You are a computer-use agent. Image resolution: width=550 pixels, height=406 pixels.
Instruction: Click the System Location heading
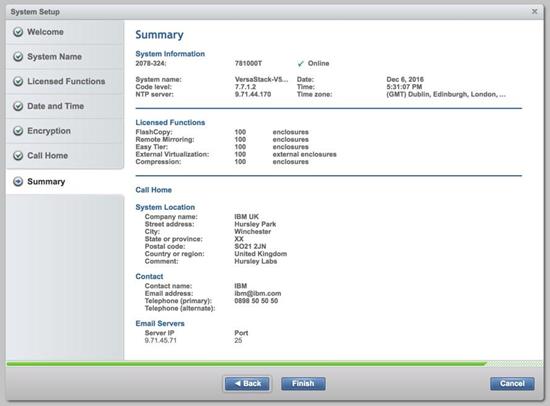(165, 207)
